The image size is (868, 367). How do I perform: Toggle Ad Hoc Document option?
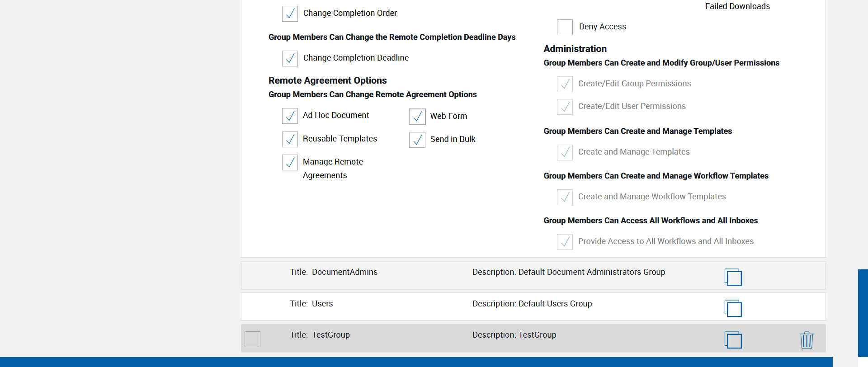pyautogui.click(x=290, y=116)
